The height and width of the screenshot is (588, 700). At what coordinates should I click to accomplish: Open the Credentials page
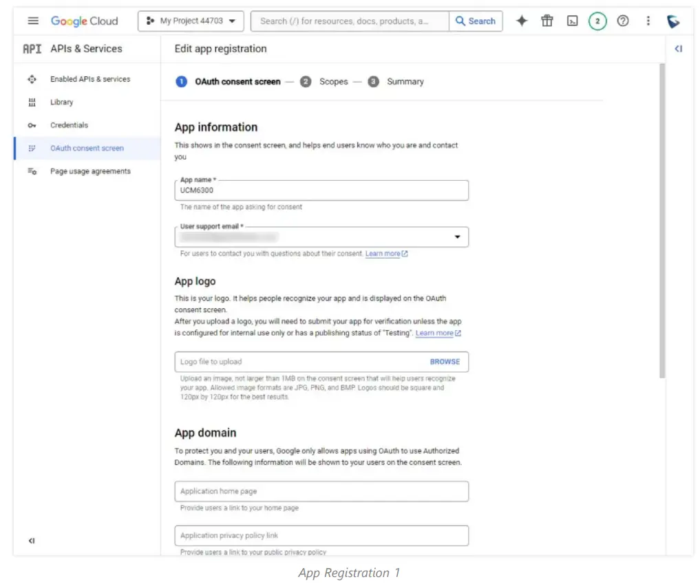pos(70,125)
